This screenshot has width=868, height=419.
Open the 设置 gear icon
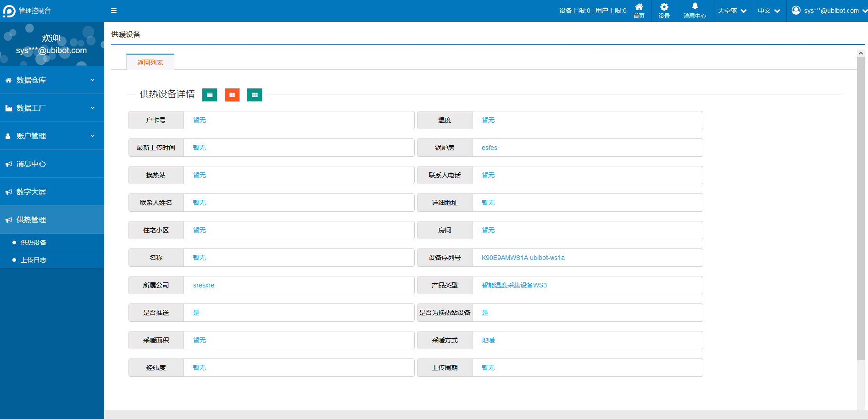[664, 7]
